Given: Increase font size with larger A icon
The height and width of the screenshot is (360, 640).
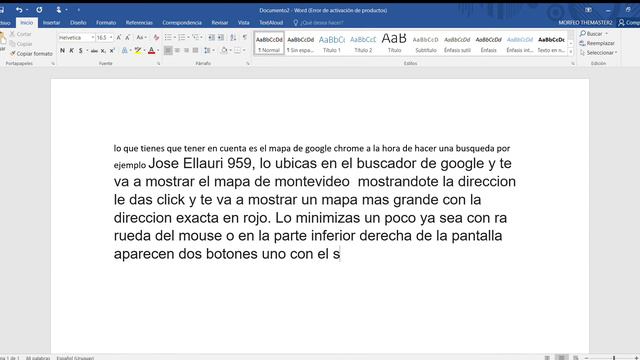Looking at the screenshot, I should (x=119, y=38).
